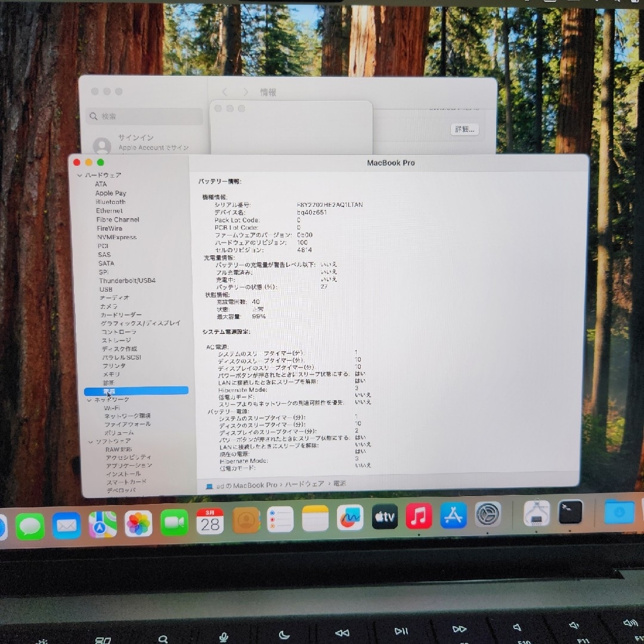Screen dimensions: 644x644
Task: Go back in the Settings 情報 window
Action: 224,92
